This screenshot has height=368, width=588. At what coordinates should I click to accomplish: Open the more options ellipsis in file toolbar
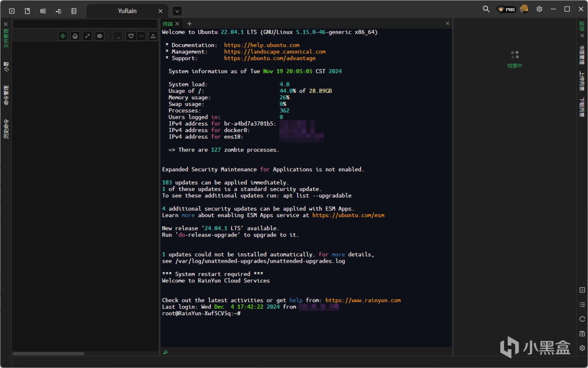pos(141,36)
